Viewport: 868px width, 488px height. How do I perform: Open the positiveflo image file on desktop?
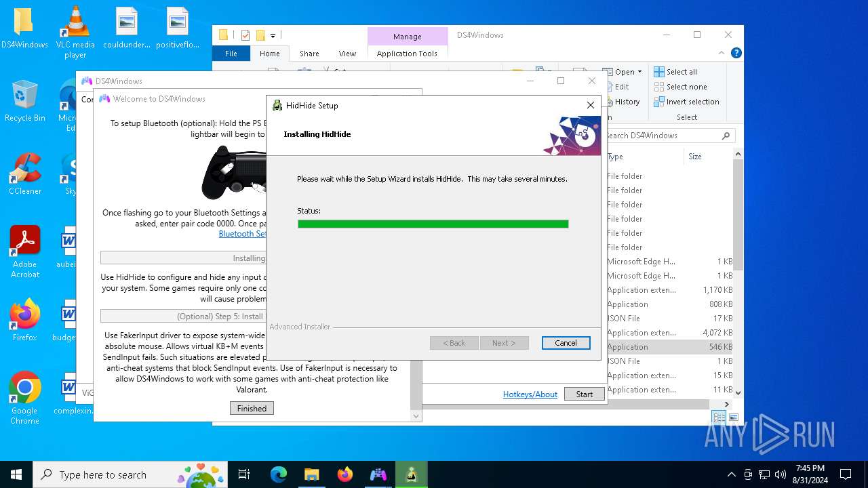coord(178,28)
